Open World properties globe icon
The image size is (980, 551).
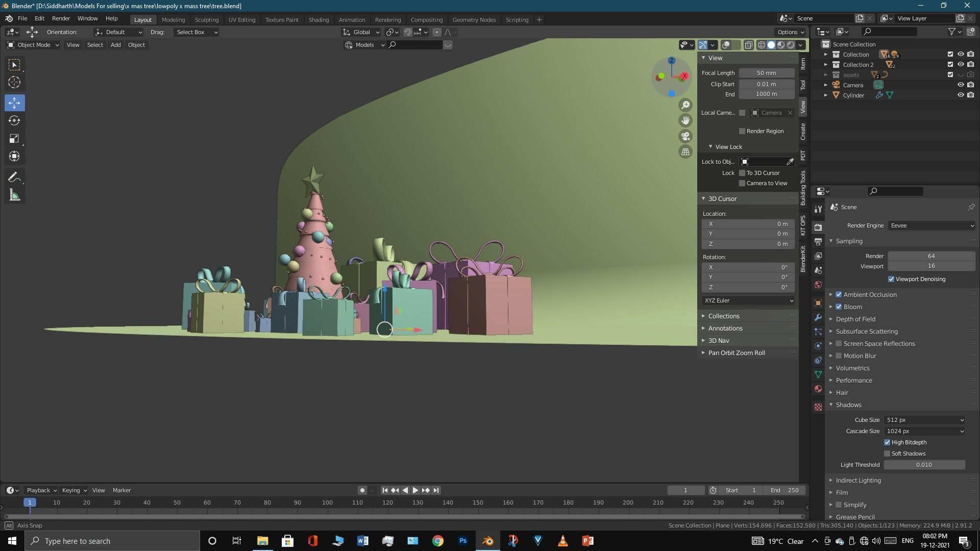click(x=818, y=285)
